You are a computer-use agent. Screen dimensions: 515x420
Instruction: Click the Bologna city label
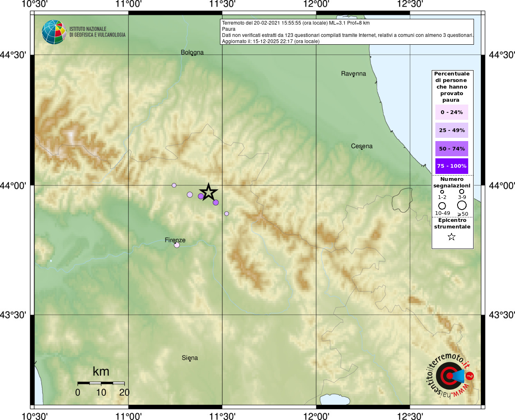point(192,52)
